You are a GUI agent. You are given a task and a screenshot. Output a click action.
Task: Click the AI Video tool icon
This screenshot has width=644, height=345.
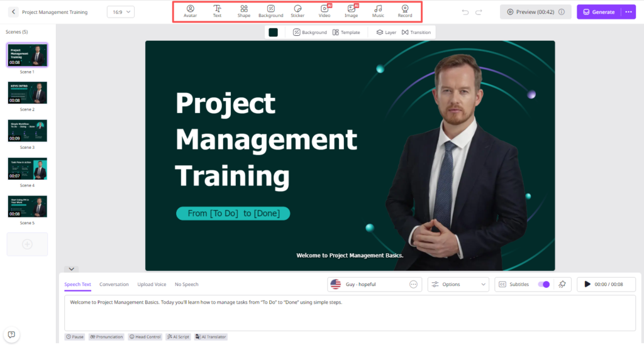pyautogui.click(x=325, y=11)
